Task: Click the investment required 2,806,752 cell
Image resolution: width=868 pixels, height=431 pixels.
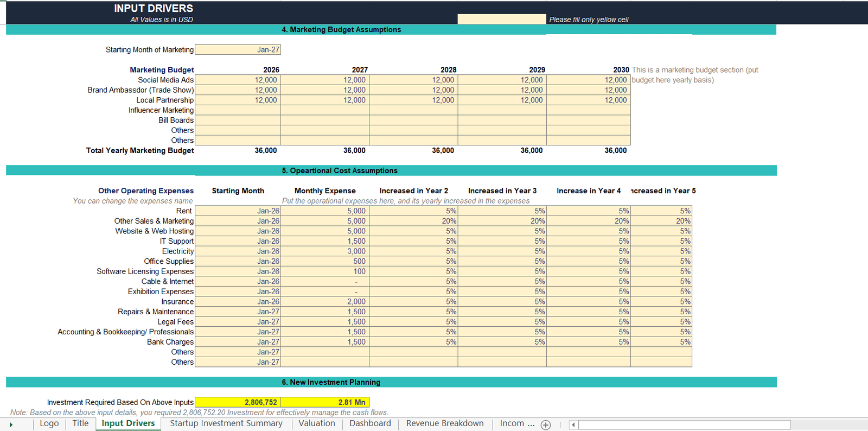Action: 238,402
